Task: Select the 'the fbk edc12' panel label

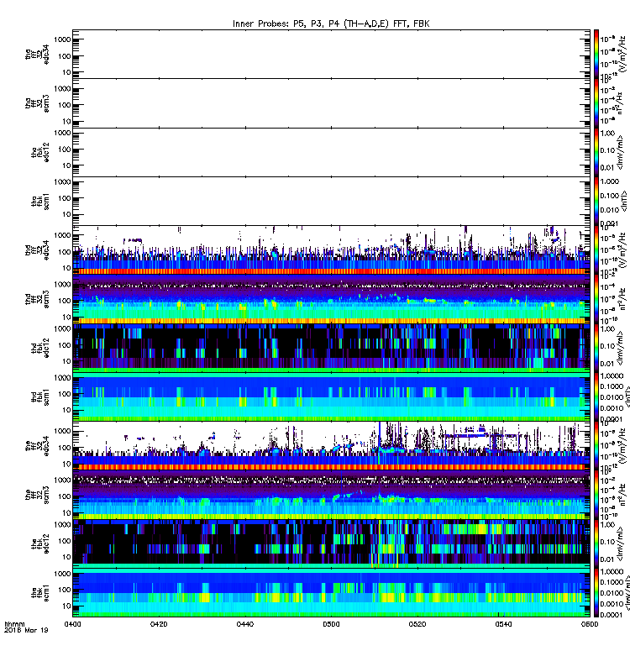Action: (x=40, y=543)
